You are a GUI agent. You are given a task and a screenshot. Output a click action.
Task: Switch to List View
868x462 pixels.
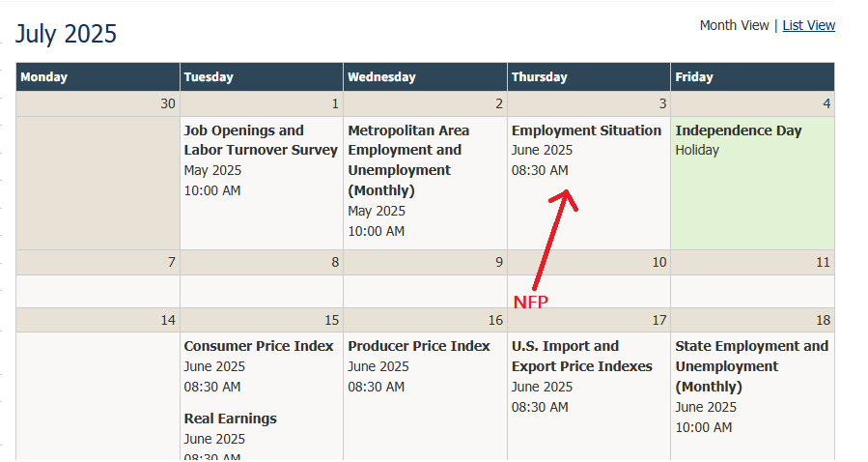[808, 25]
